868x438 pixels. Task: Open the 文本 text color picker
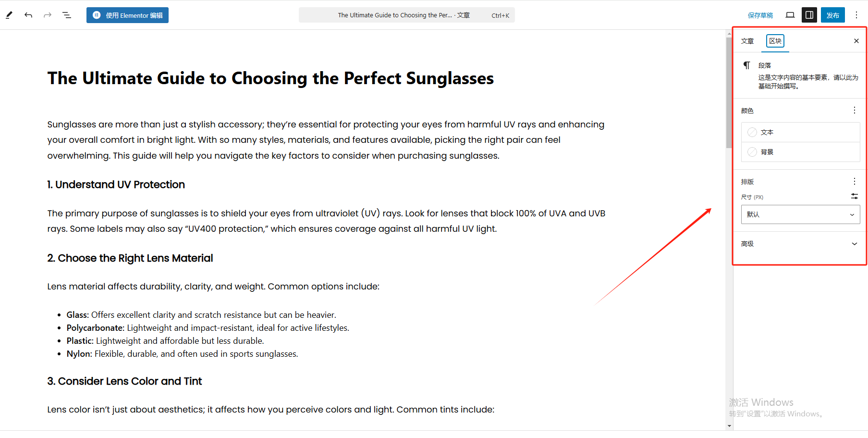(x=800, y=132)
